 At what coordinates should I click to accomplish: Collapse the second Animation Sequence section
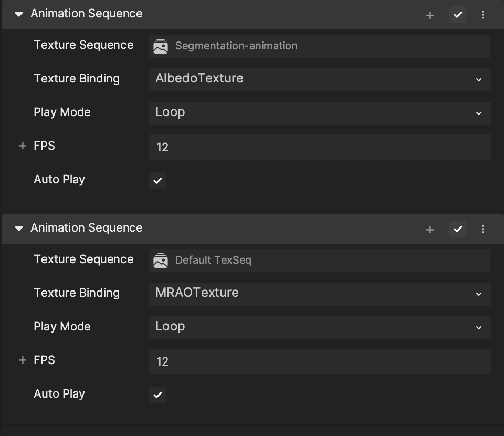19,229
